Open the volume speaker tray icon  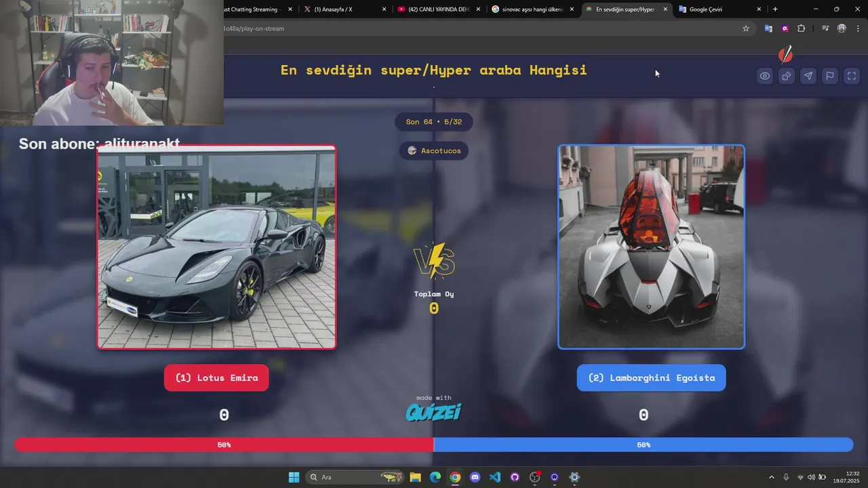[811, 477]
